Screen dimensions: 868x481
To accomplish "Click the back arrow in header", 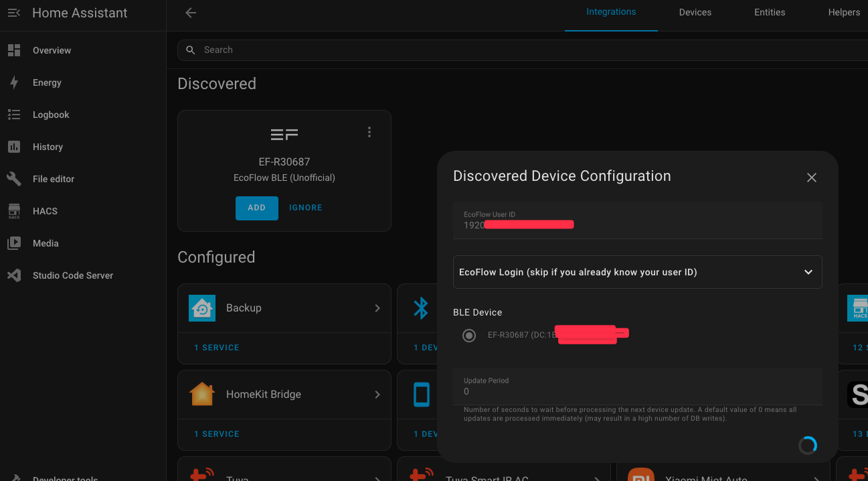I will 191,13.
